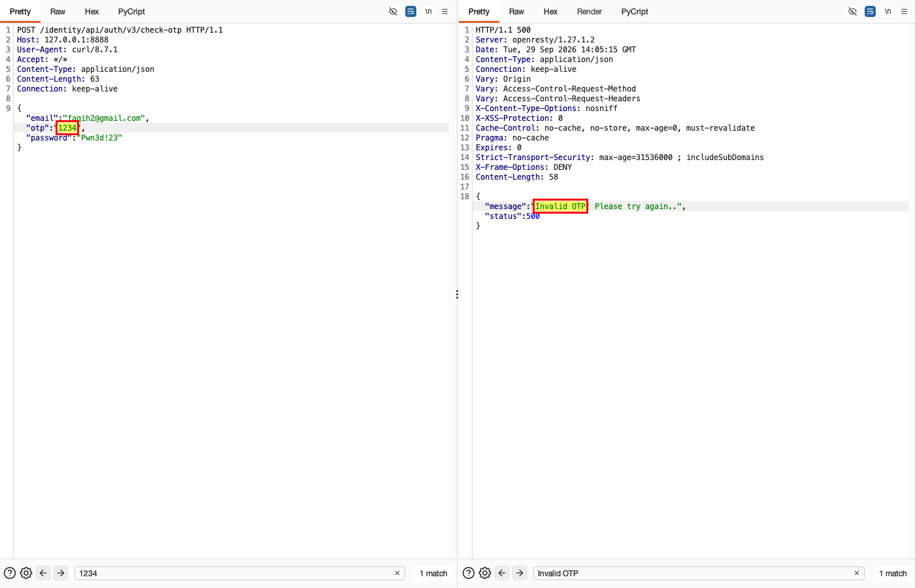Open the response Render tab
Viewport: 915px width, 588px height.
point(590,11)
